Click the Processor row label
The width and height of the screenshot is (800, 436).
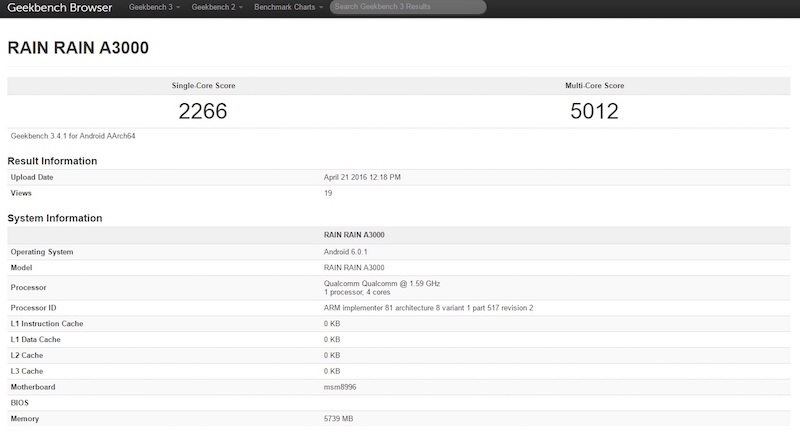click(x=29, y=288)
